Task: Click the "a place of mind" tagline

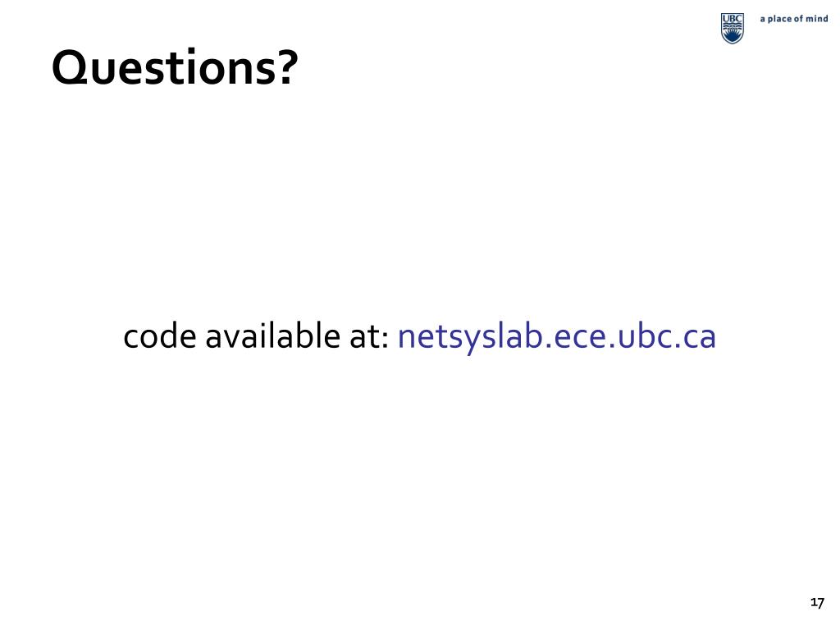Action: tap(793, 19)
